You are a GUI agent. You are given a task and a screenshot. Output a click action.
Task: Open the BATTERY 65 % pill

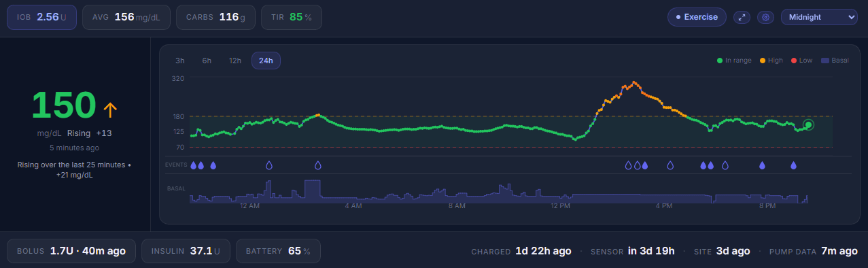[278, 251]
